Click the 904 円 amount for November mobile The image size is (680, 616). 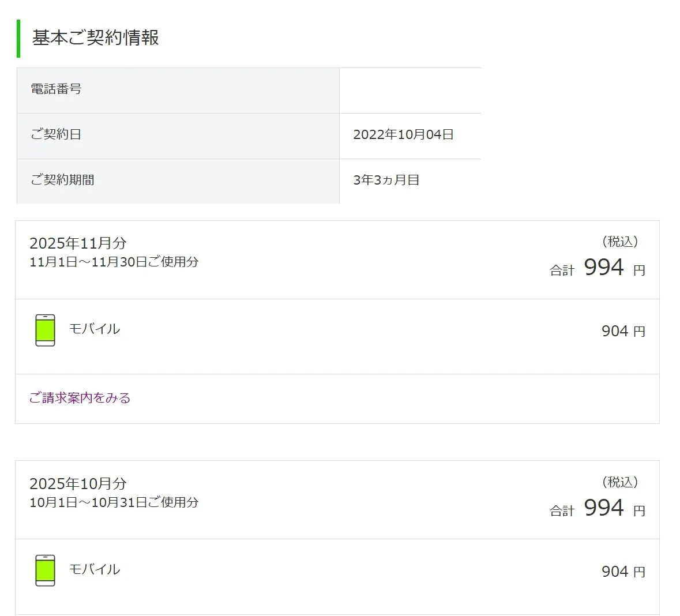(x=623, y=331)
